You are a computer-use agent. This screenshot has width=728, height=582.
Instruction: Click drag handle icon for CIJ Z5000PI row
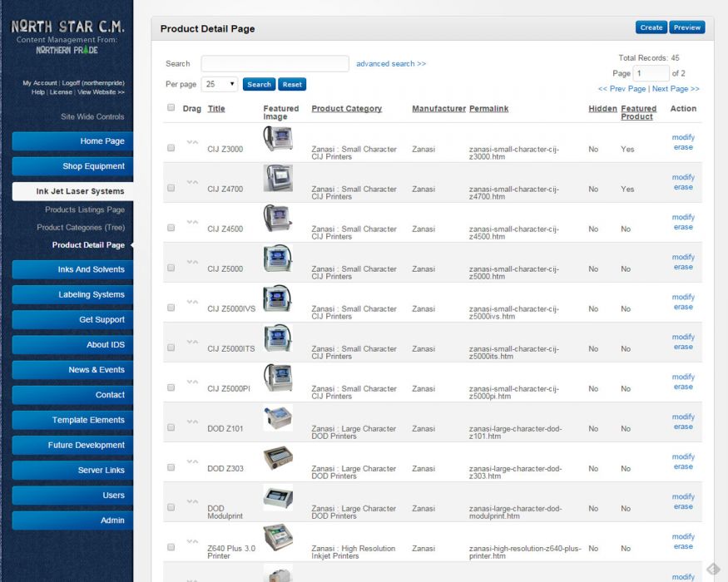[192, 382]
